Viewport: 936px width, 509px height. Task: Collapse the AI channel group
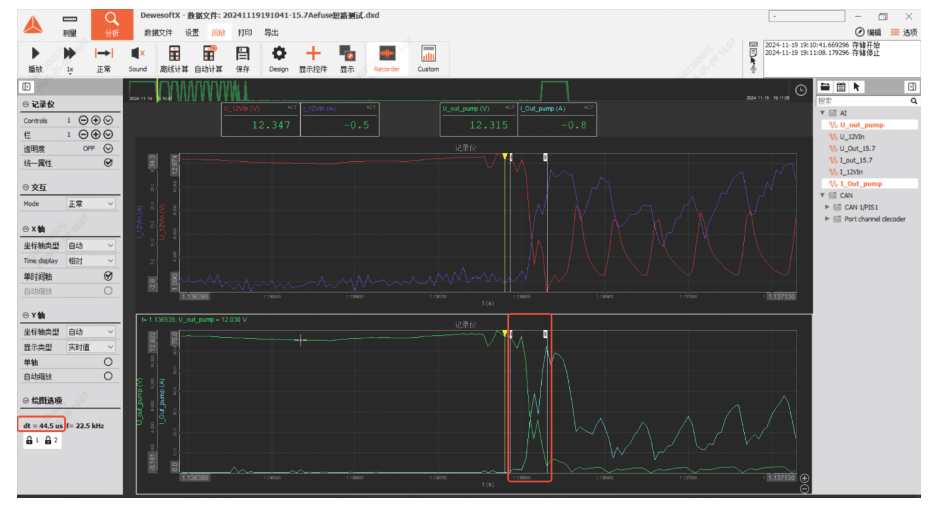click(823, 113)
